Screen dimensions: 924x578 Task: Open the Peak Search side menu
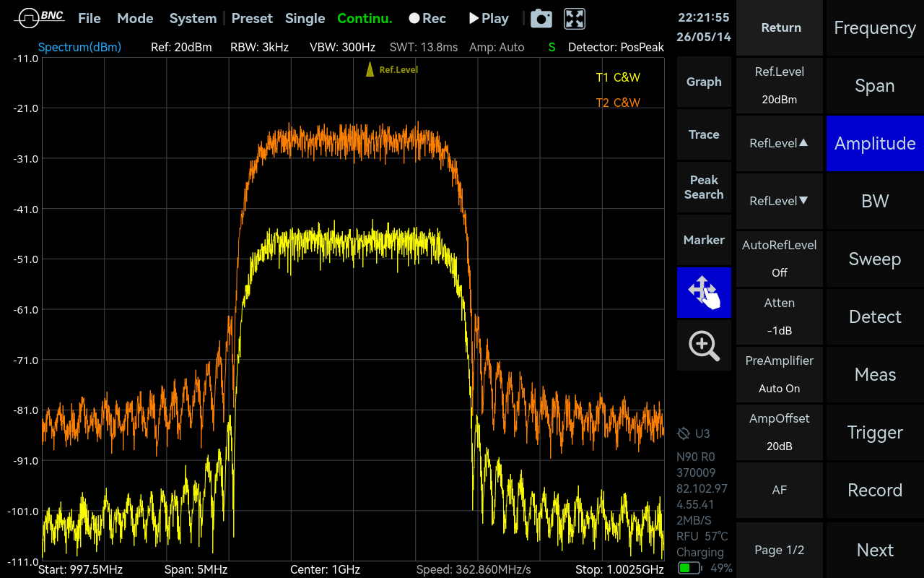(704, 187)
